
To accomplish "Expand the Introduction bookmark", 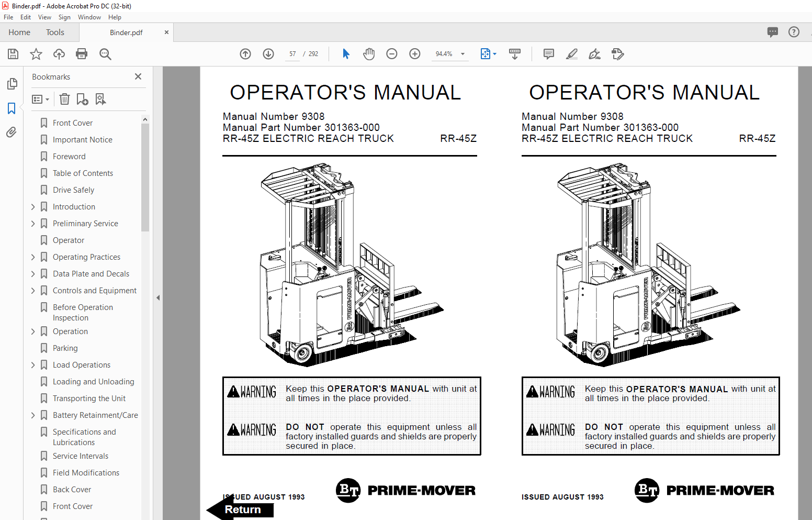I will (33, 207).
